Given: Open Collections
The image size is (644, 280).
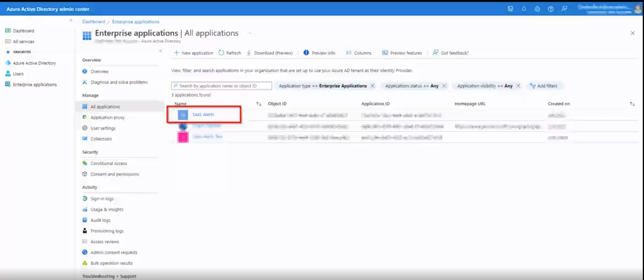Looking at the screenshot, I should [x=101, y=139].
